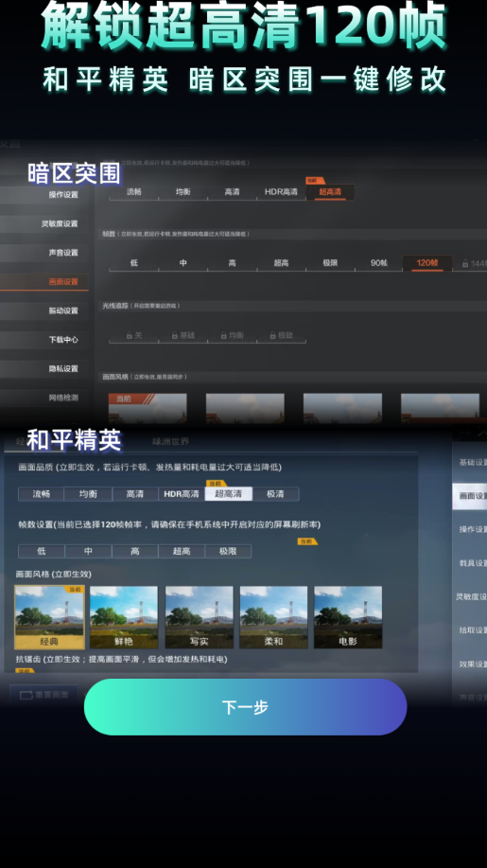
Task: Select the 当前 style thumbnail in the 暗区突围 panel
Action: coord(148,409)
